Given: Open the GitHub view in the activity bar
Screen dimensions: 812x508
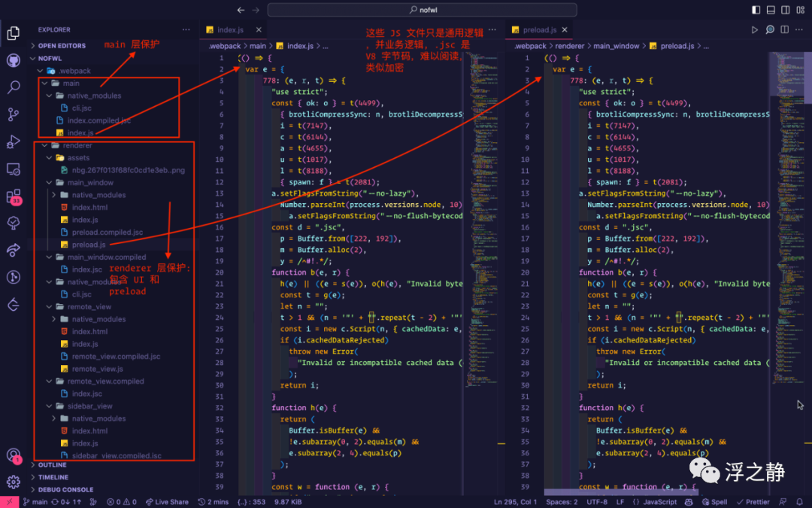Looking at the screenshot, I should point(14,60).
